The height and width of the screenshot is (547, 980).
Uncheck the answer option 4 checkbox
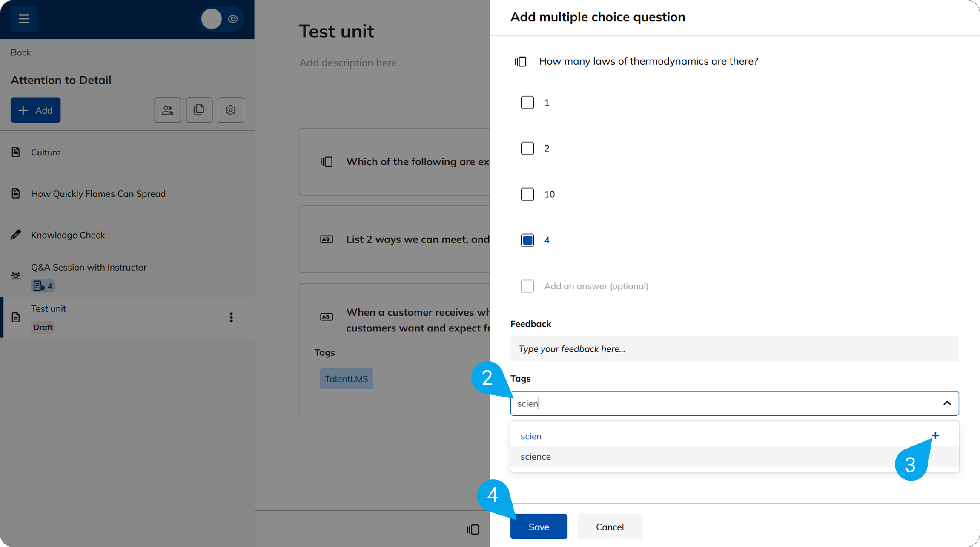527,240
